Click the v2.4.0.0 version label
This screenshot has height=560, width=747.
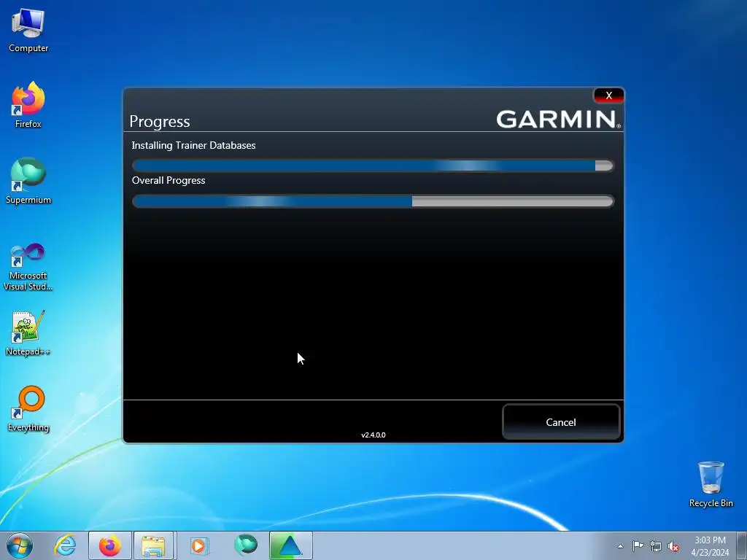(373, 435)
